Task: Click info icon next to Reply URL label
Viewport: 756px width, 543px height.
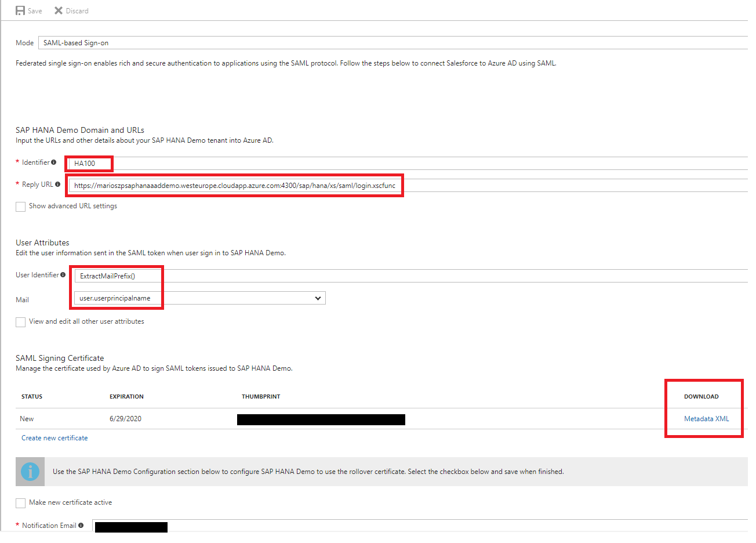Action: click(x=57, y=184)
